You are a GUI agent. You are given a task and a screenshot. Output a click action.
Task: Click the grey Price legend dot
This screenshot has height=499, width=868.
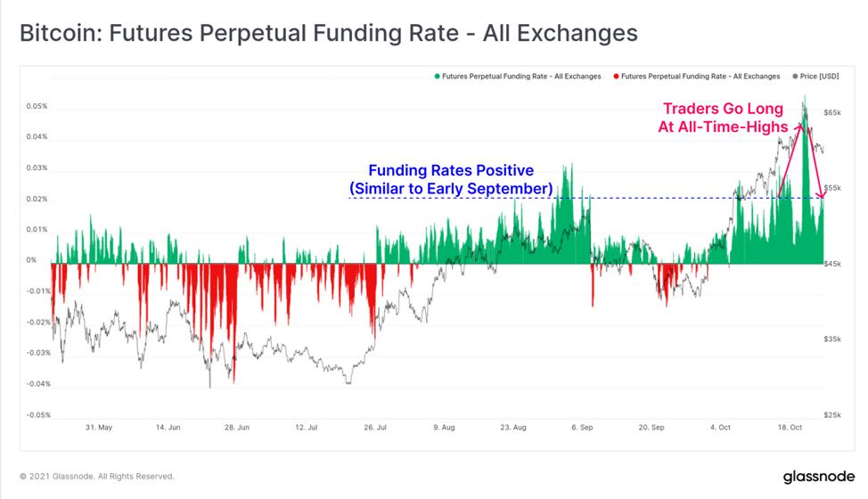point(796,77)
